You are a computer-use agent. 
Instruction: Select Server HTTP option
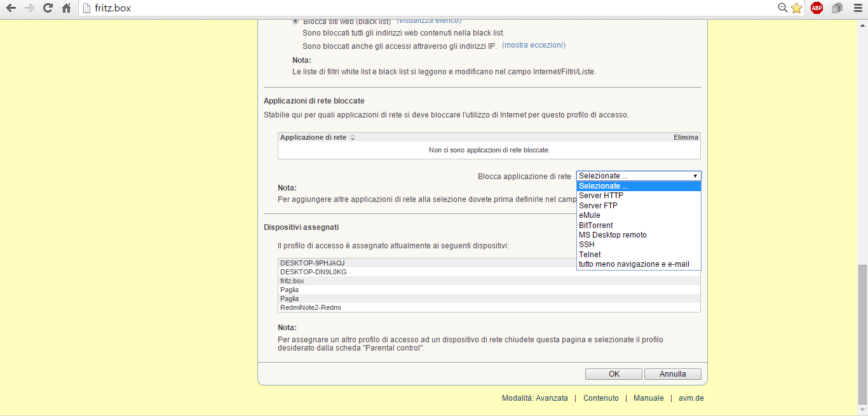(x=600, y=196)
